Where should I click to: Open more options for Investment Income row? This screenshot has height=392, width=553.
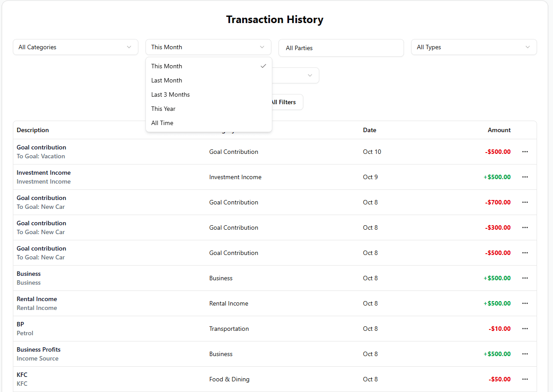(x=525, y=177)
